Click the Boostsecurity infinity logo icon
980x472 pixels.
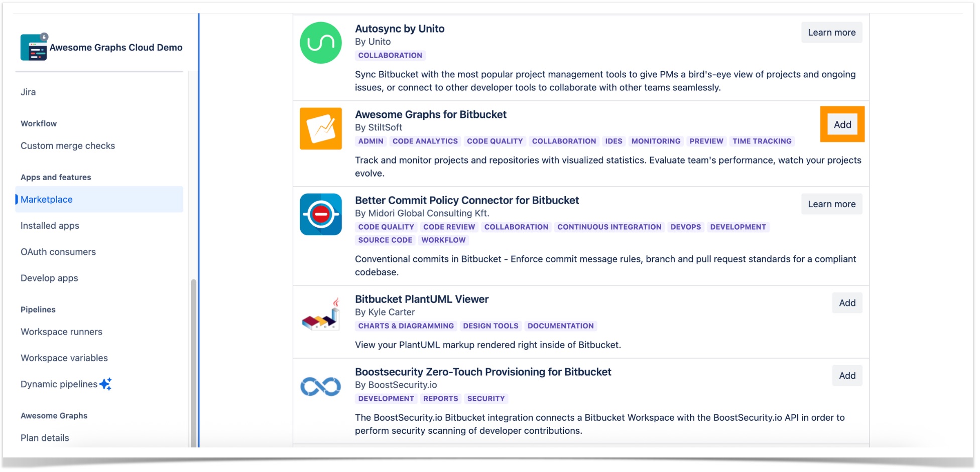click(x=320, y=386)
